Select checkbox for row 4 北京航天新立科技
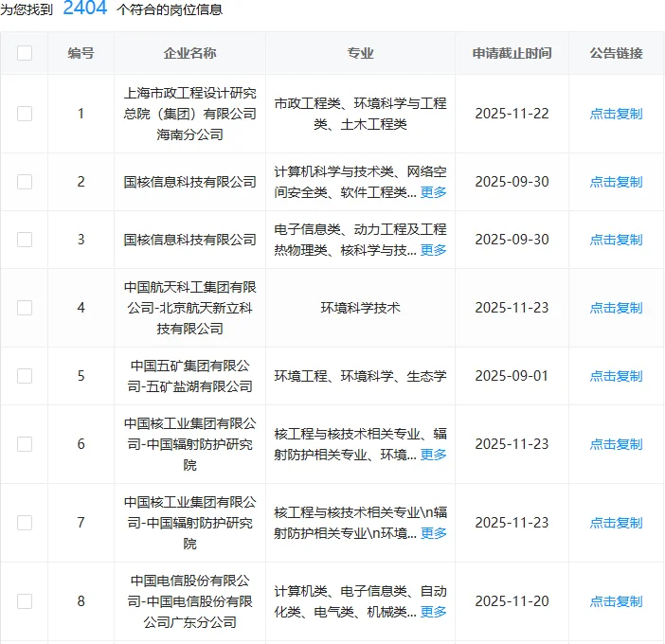Screen dimensions: 665x644 tap(25, 308)
